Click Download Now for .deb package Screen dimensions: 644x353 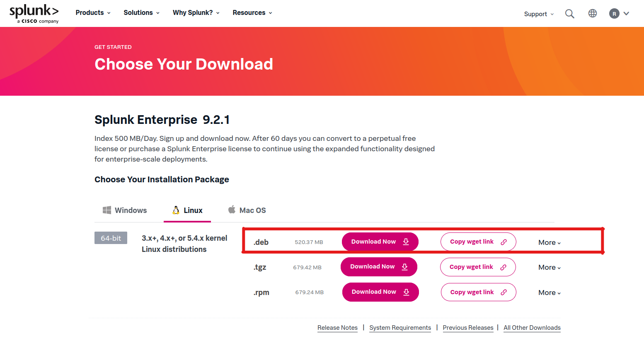(x=380, y=242)
